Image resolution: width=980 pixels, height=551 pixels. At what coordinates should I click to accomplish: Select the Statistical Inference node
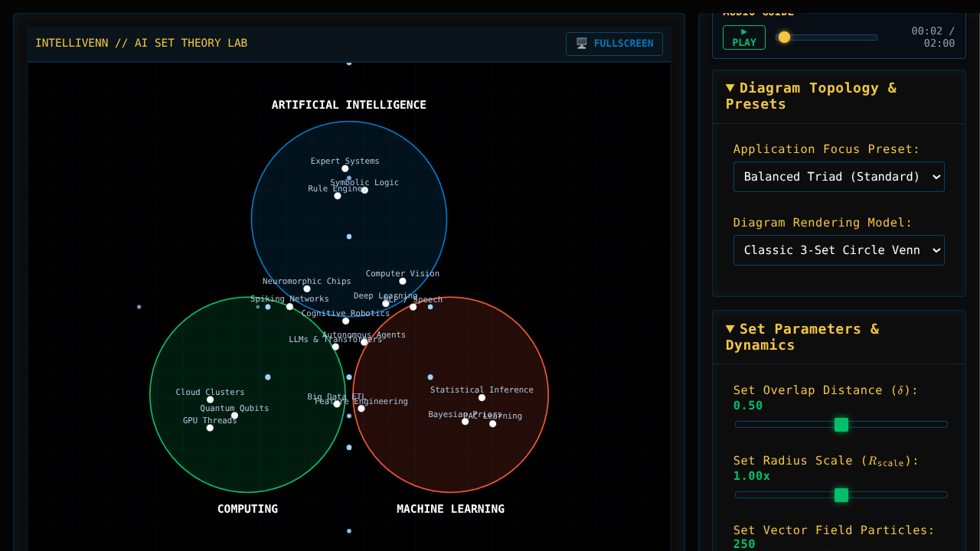(482, 398)
